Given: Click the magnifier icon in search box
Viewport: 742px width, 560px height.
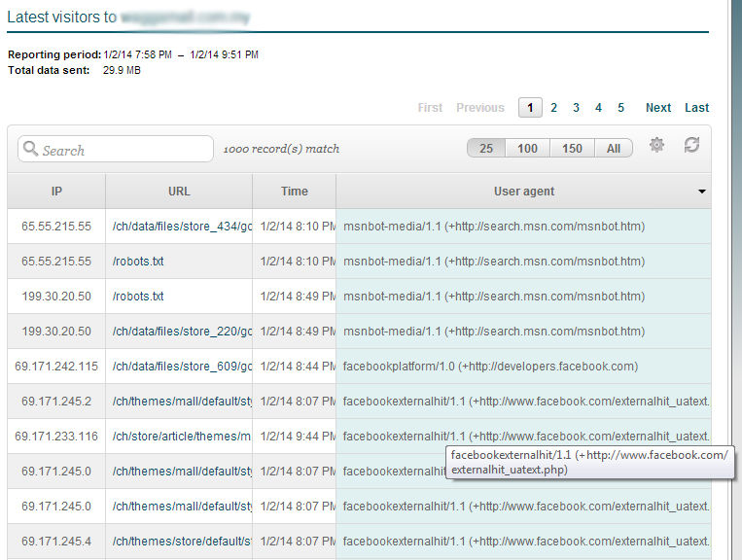Looking at the screenshot, I should coord(31,150).
